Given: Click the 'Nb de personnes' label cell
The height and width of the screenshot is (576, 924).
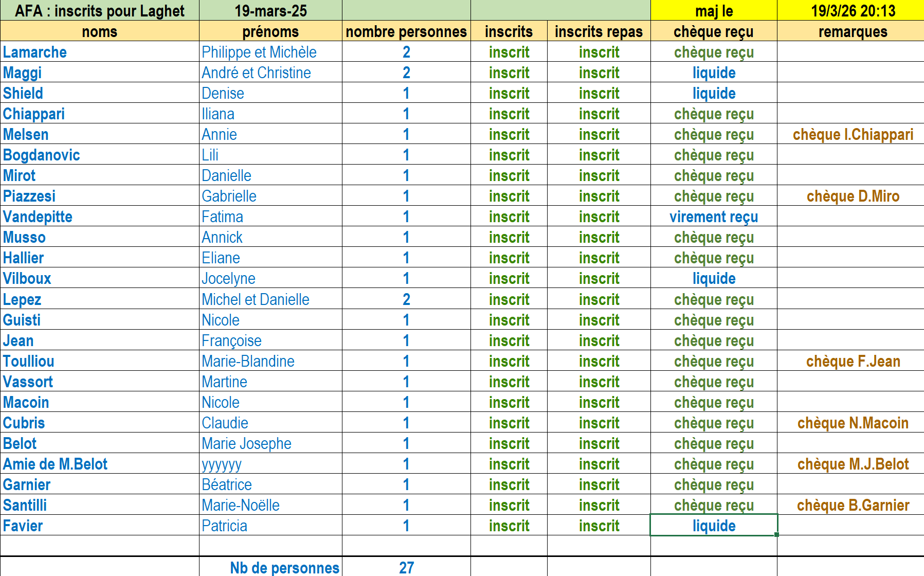Looking at the screenshot, I should coord(284,567).
